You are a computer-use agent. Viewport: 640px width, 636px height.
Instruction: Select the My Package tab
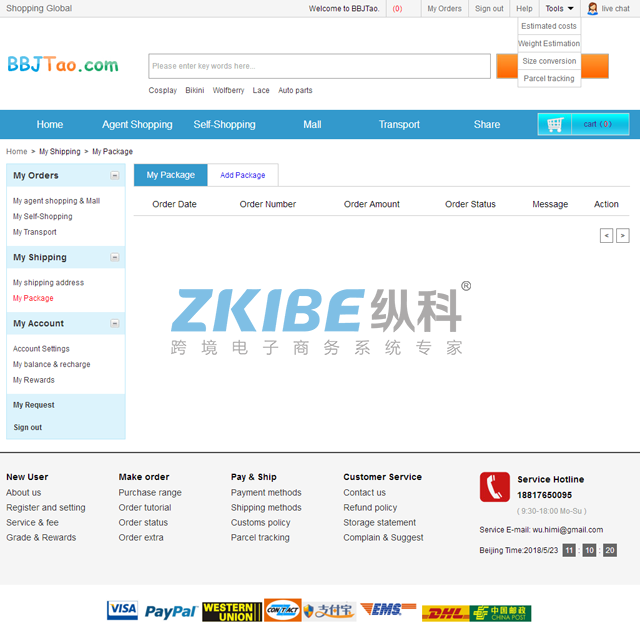171,175
